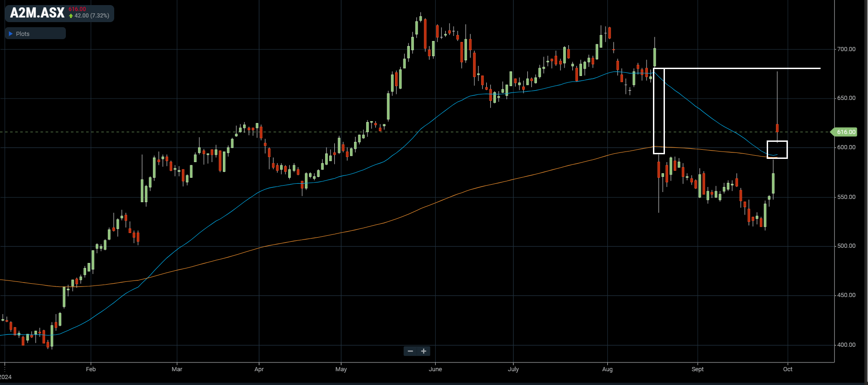Click the 2024 year label

pos(6,377)
